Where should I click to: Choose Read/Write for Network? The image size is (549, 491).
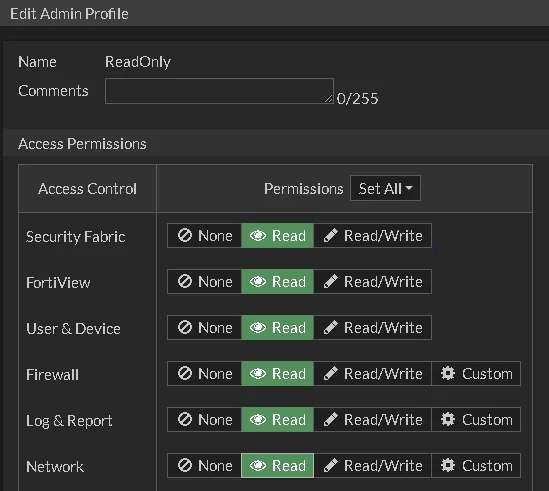[373, 466]
